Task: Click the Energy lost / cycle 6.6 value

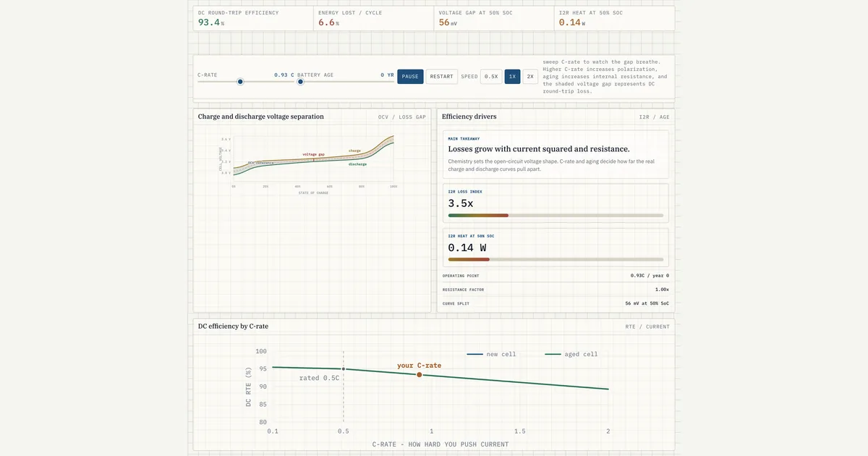Action: (x=328, y=22)
